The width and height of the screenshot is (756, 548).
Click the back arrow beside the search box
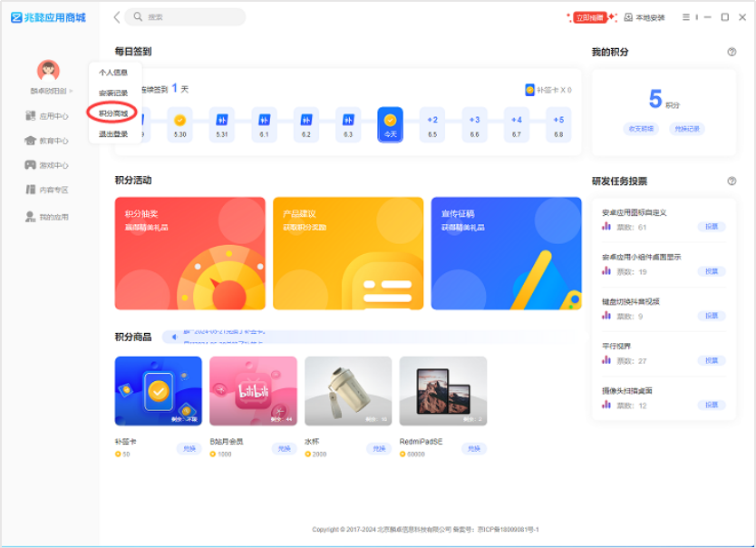116,17
